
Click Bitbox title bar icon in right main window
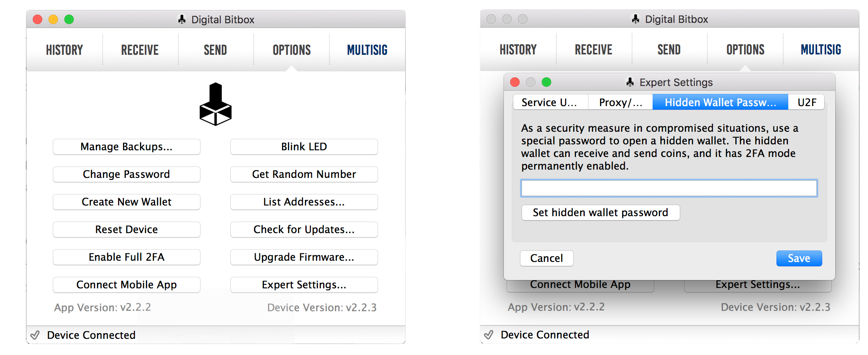[x=636, y=19]
